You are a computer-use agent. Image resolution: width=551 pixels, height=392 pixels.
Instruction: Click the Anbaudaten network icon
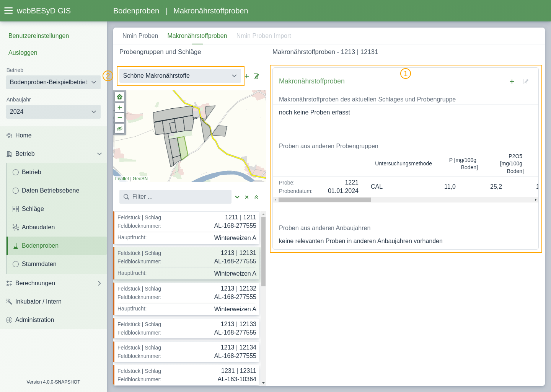[x=16, y=227]
